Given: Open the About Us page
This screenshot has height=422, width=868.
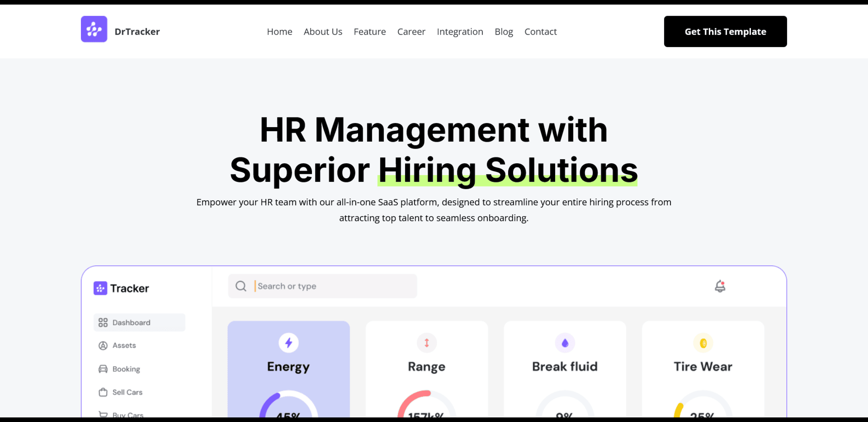Looking at the screenshot, I should pos(323,32).
